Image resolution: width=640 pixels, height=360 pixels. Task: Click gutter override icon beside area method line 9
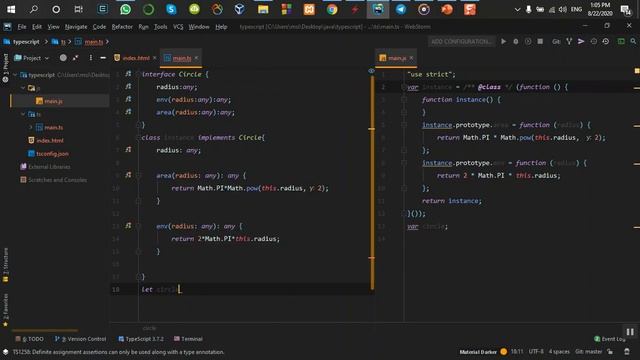(128, 175)
